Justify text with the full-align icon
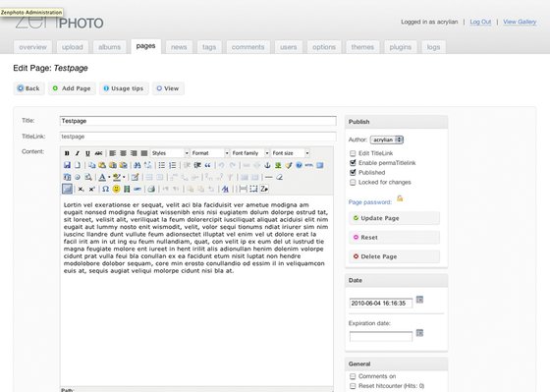 (x=144, y=153)
